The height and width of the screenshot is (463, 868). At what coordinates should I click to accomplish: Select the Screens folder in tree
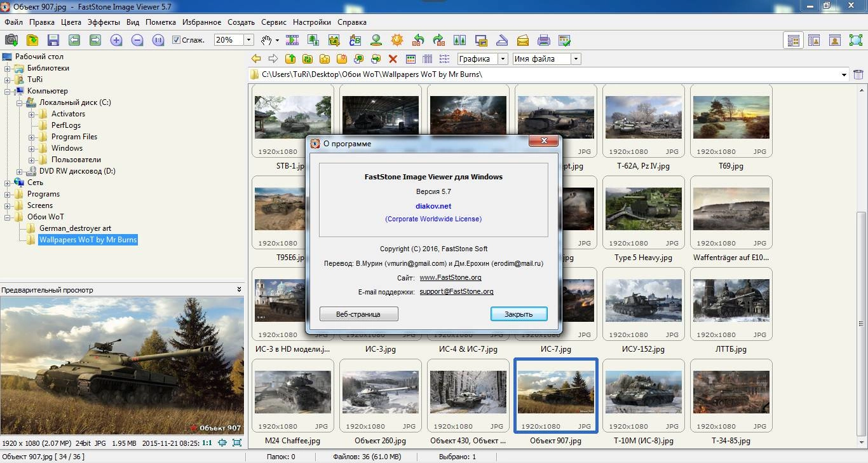pos(39,205)
